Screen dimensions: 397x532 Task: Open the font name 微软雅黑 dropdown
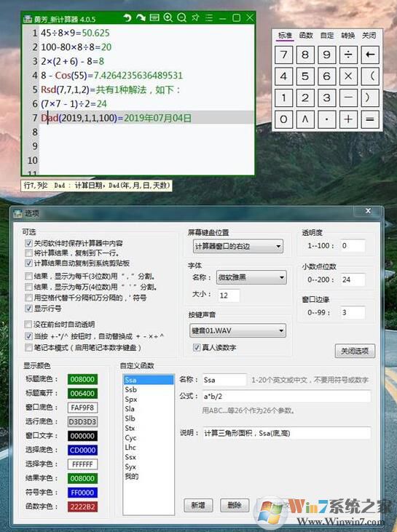(x=251, y=277)
